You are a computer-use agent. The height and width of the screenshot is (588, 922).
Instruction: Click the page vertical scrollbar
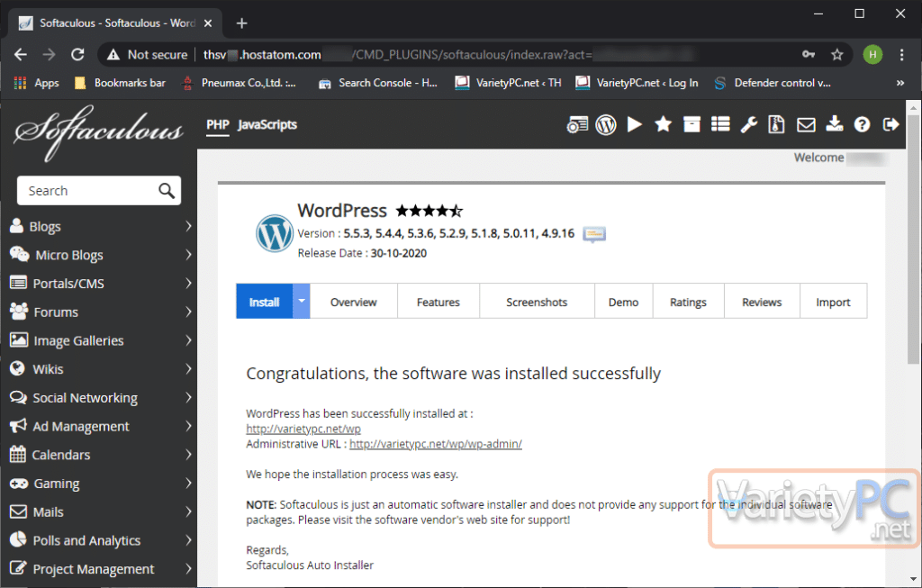coord(913,239)
